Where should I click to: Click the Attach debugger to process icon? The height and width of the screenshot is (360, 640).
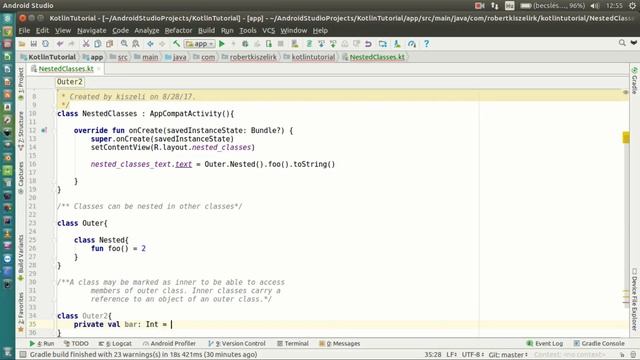click(x=269, y=44)
